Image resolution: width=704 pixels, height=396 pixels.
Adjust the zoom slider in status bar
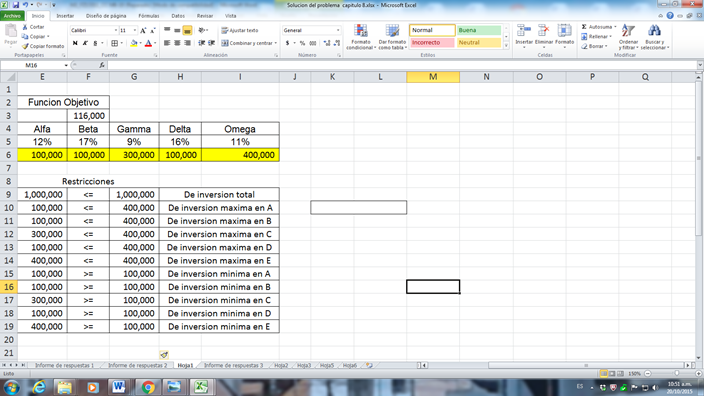[677, 374]
